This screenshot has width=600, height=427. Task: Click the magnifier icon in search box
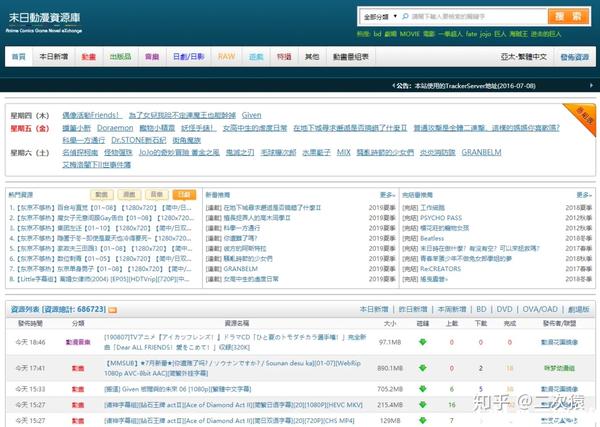click(x=405, y=16)
